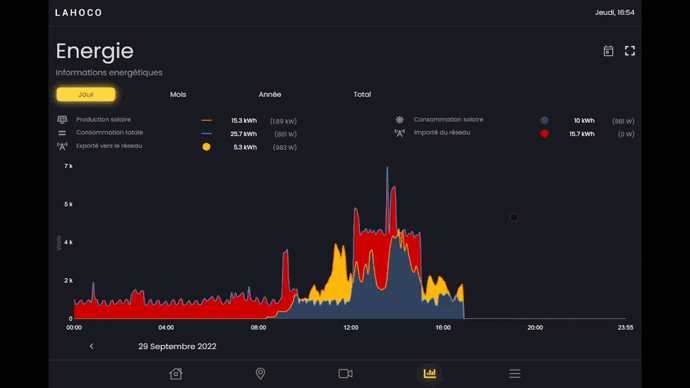Screen dimensions: 690x388
Task: Go to previous day with left chevron
Action: (x=92, y=346)
